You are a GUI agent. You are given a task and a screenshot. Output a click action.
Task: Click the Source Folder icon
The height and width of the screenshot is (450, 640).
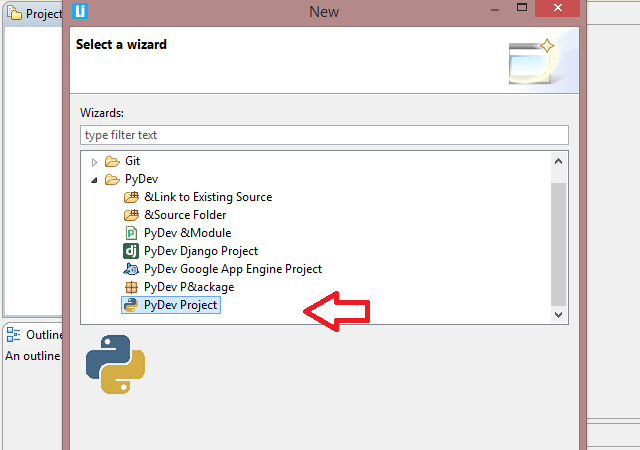pyautogui.click(x=130, y=215)
